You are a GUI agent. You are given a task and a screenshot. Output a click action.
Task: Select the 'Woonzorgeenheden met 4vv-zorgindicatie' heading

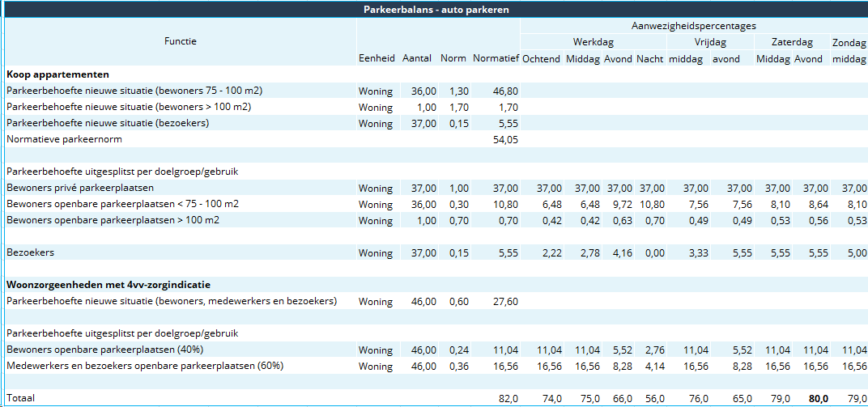pyautogui.click(x=108, y=285)
